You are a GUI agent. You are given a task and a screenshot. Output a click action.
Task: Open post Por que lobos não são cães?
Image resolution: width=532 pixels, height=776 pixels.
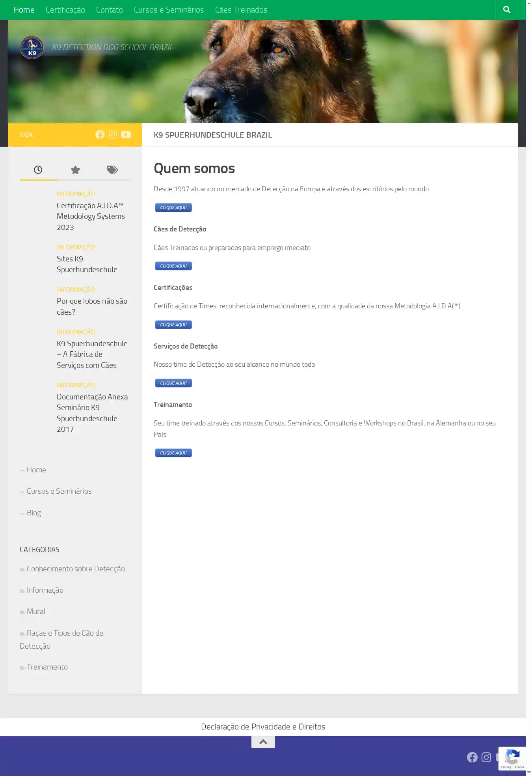tap(92, 306)
